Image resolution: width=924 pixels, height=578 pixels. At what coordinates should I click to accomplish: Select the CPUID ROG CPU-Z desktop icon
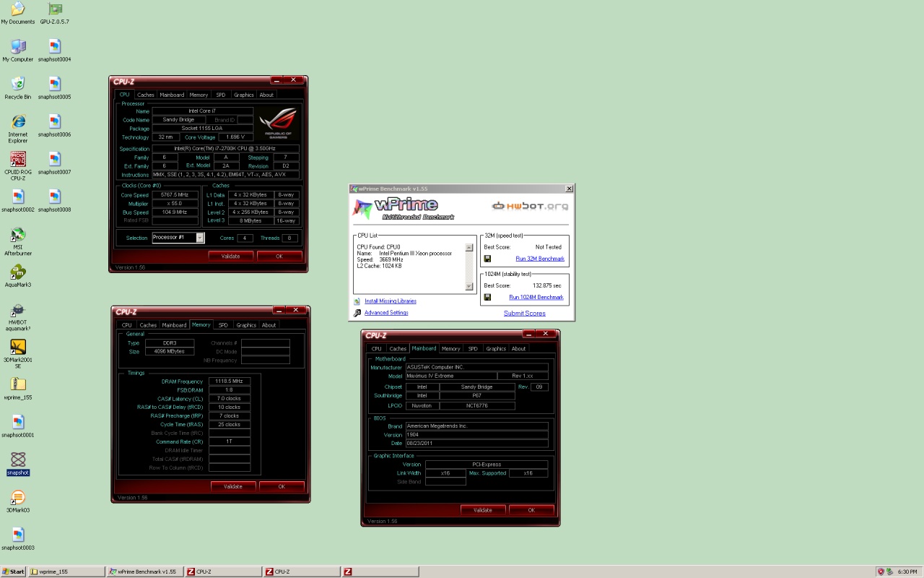[x=18, y=160]
